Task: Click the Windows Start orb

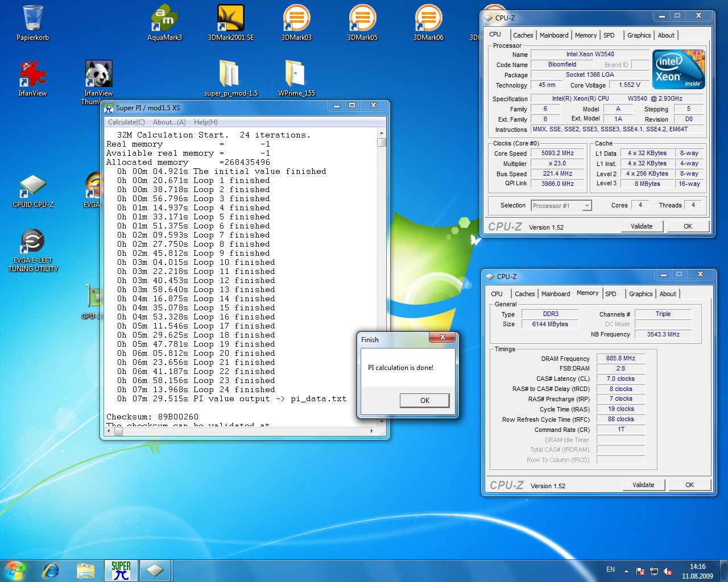Action: click(x=15, y=571)
